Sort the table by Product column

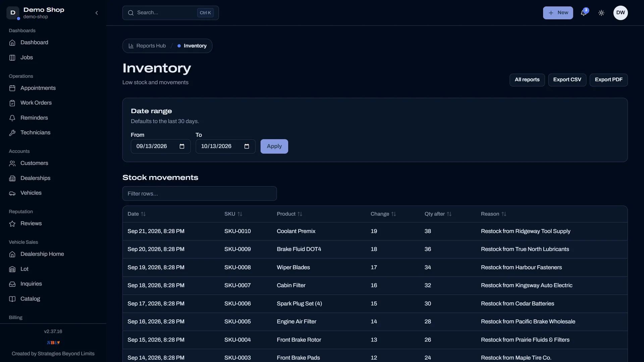coord(289,214)
